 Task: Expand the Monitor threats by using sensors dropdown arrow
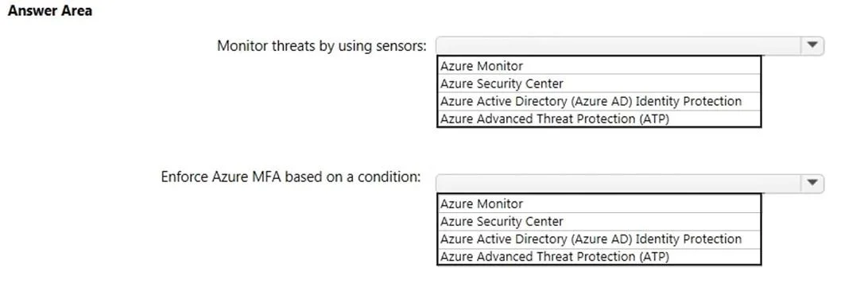click(812, 45)
